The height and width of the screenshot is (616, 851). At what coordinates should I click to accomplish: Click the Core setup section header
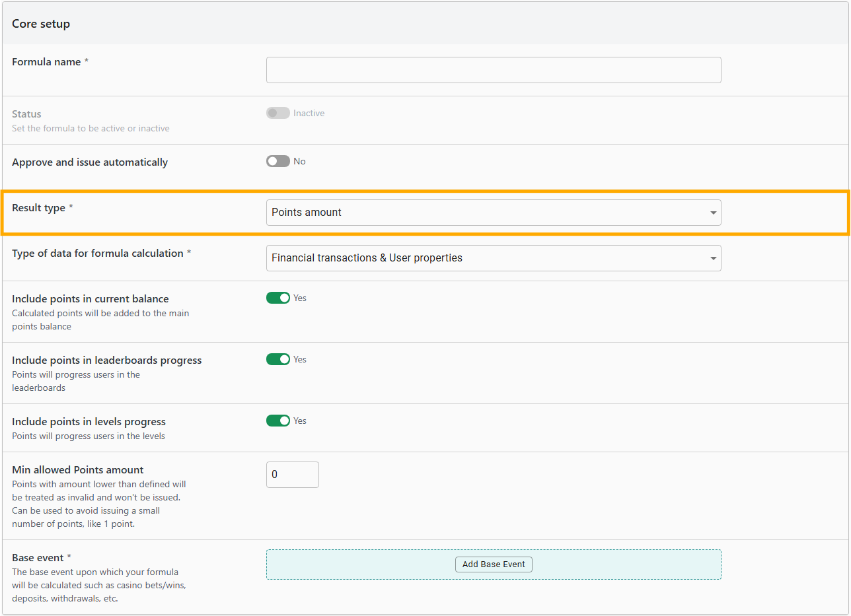click(x=41, y=24)
